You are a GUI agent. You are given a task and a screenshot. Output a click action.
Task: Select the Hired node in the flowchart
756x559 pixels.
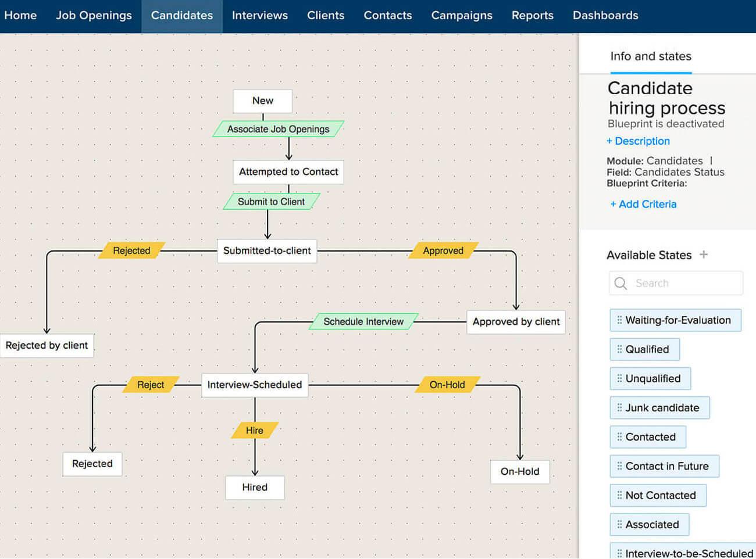pos(254,488)
